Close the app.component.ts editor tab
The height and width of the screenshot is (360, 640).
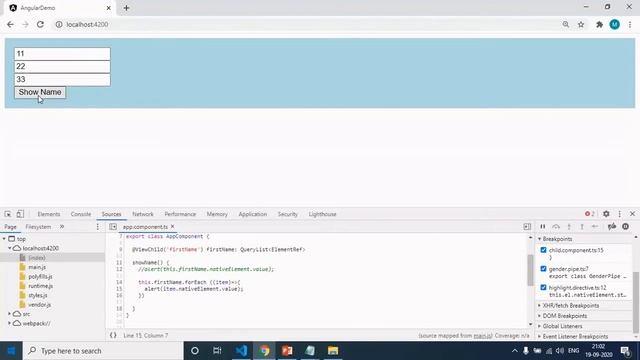pos(173,227)
